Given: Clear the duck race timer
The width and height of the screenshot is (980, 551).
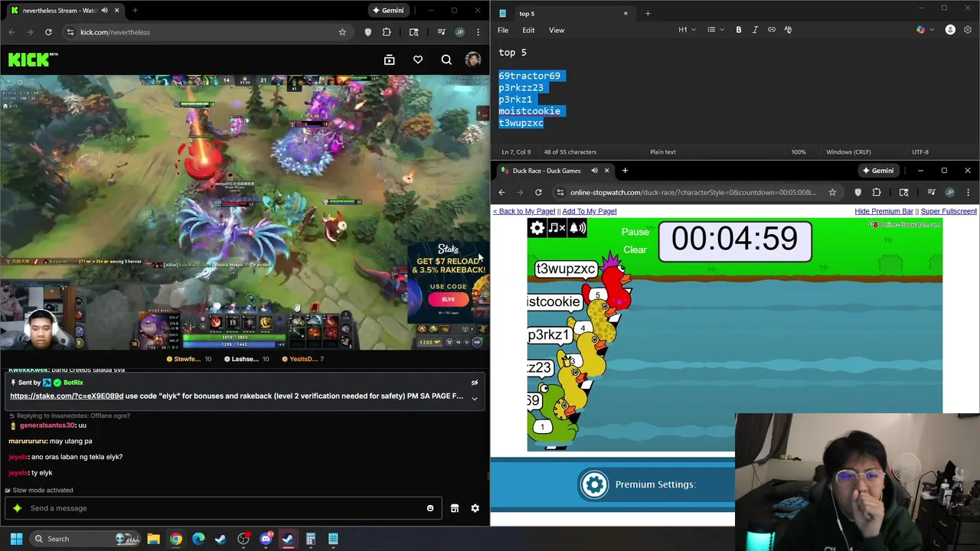Looking at the screenshot, I should pyautogui.click(x=635, y=249).
